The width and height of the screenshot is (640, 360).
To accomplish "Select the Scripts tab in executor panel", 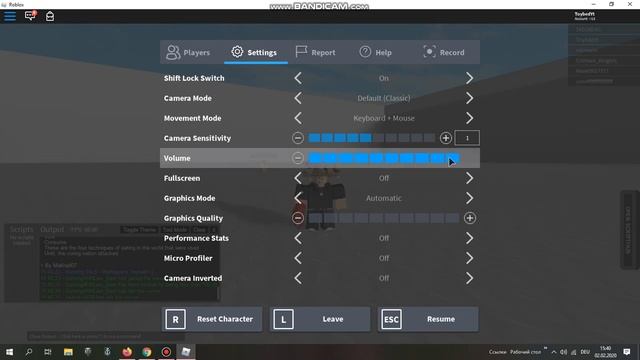I will [x=22, y=229].
